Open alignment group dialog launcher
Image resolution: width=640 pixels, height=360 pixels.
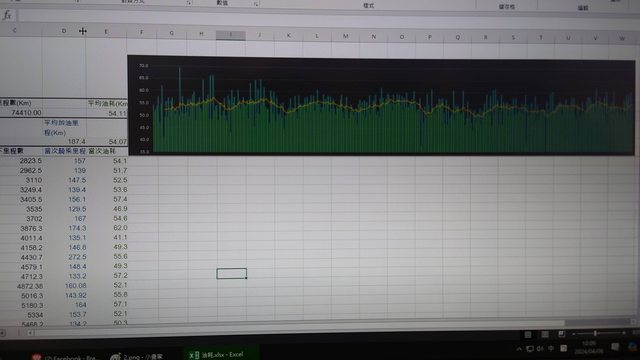point(189,3)
